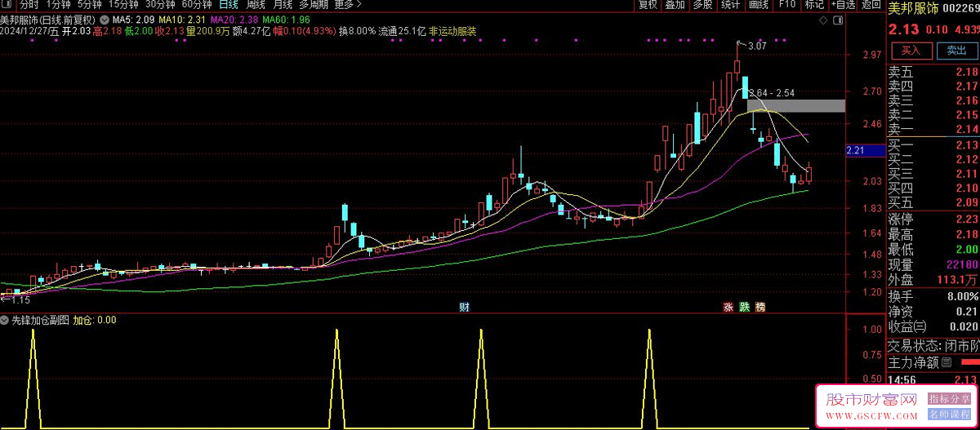Image resolution: width=980 pixels, height=430 pixels.
Task: Select the 30分钟 period tab
Action: 160,5
